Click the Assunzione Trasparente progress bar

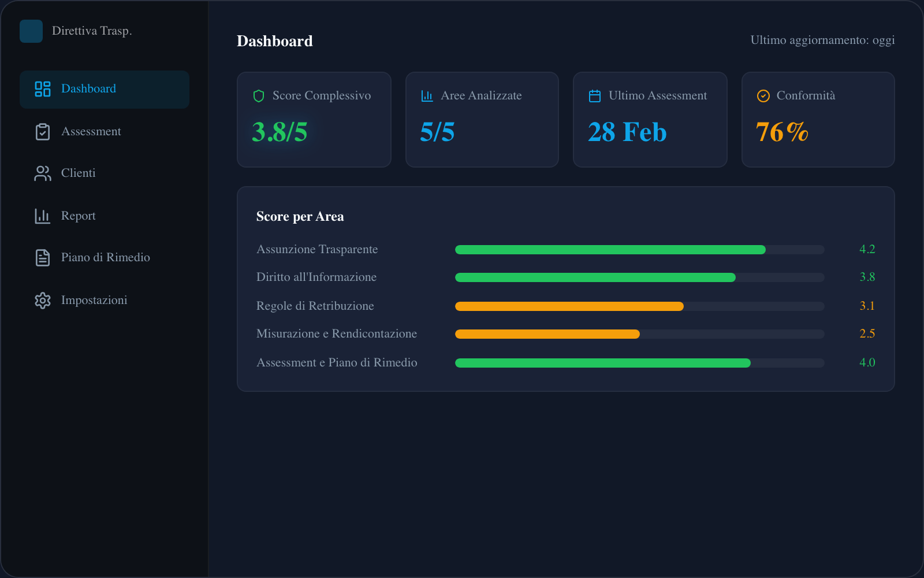pyautogui.click(x=610, y=250)
